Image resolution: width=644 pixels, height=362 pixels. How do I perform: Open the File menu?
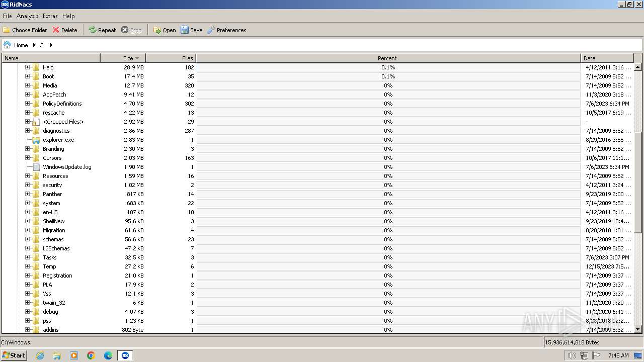[8, 16]
